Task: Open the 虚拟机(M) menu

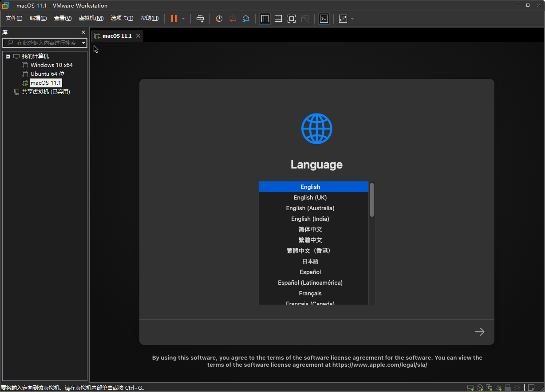Action: [91, 18]
